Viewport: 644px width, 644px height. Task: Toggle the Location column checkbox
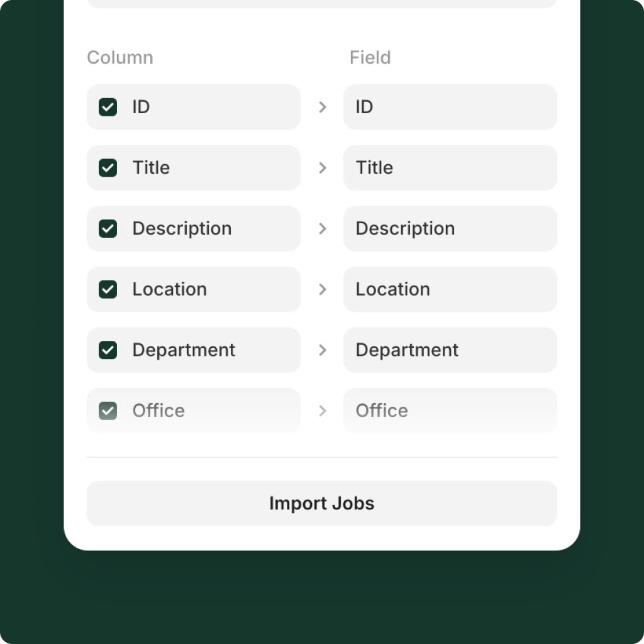108,289
